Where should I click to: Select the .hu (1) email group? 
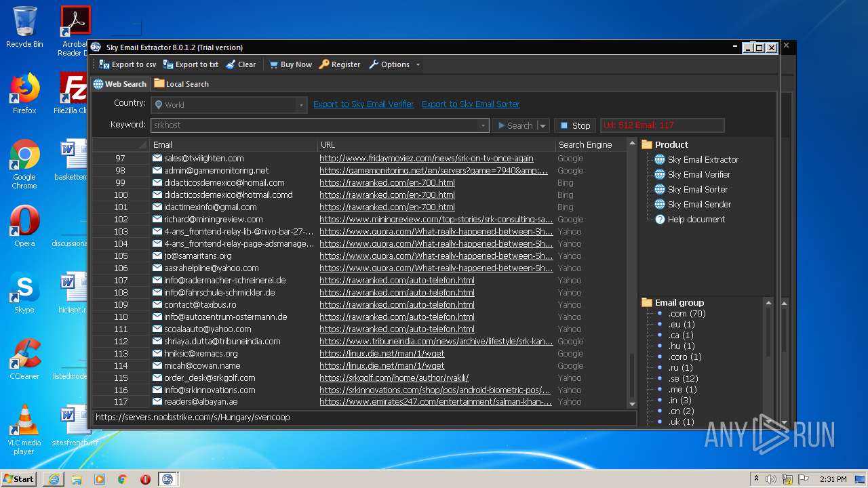coord(682,346)
